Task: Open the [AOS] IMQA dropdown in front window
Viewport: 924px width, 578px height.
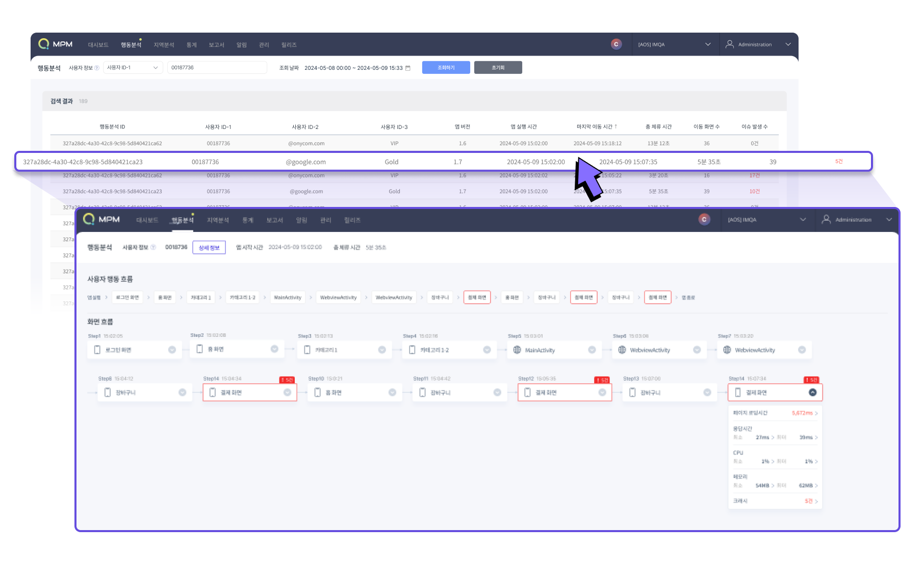Action: tap(767, 220)
